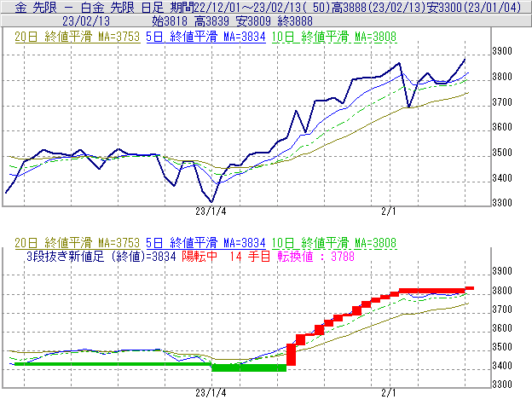This screenshot has width=532, height=405.
Task: Click the 23/1/4 date label under upper chart
Action: pyautogui.click(x=211, y=211)
